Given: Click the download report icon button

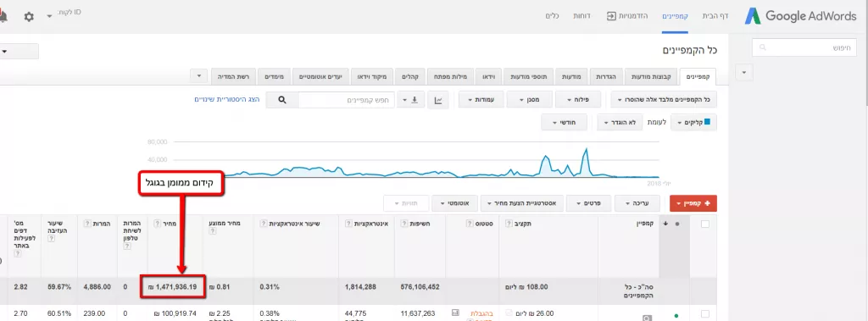Looking at the screenshot, I should [x=412, y=100].
